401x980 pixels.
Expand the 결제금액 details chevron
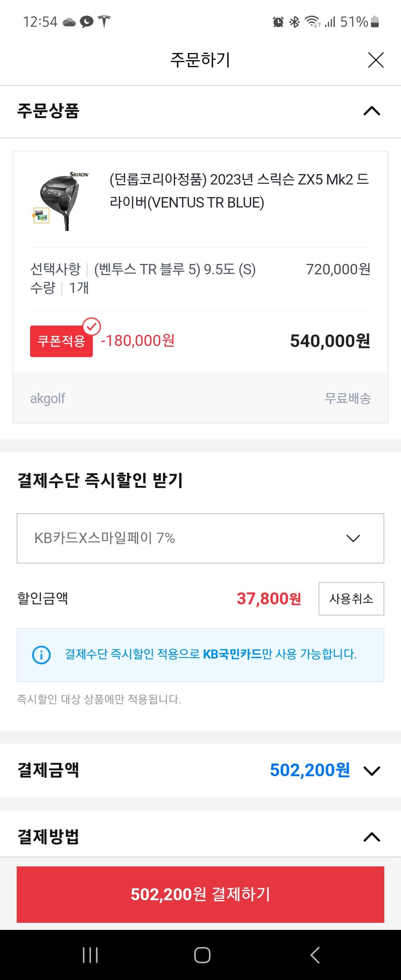pos(372,770)
